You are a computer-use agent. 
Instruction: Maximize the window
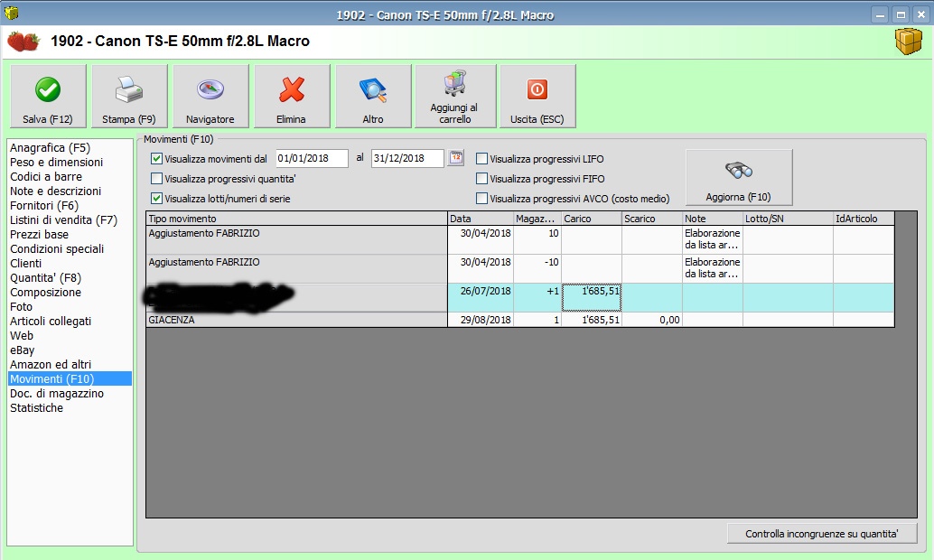click(901, 14)
